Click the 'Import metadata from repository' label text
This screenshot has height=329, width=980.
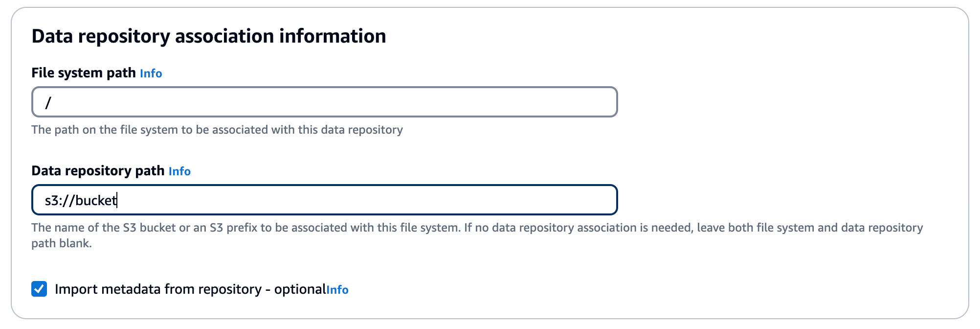coord(158,289)
